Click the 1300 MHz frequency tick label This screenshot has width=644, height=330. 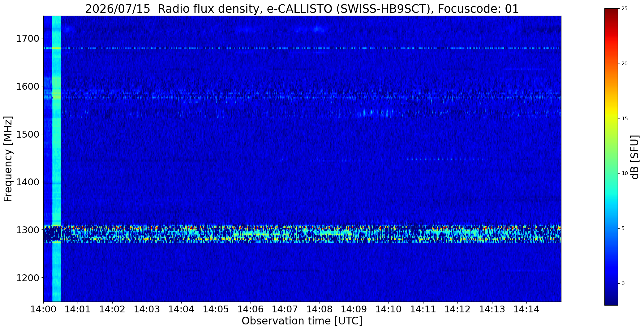tap(28, 230)
